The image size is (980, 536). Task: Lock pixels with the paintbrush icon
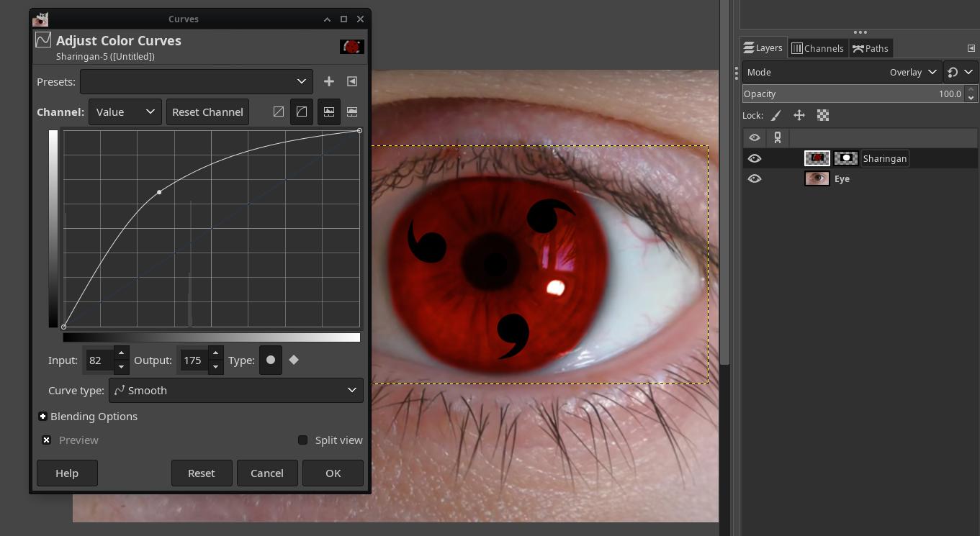click(x=776, y=115)
